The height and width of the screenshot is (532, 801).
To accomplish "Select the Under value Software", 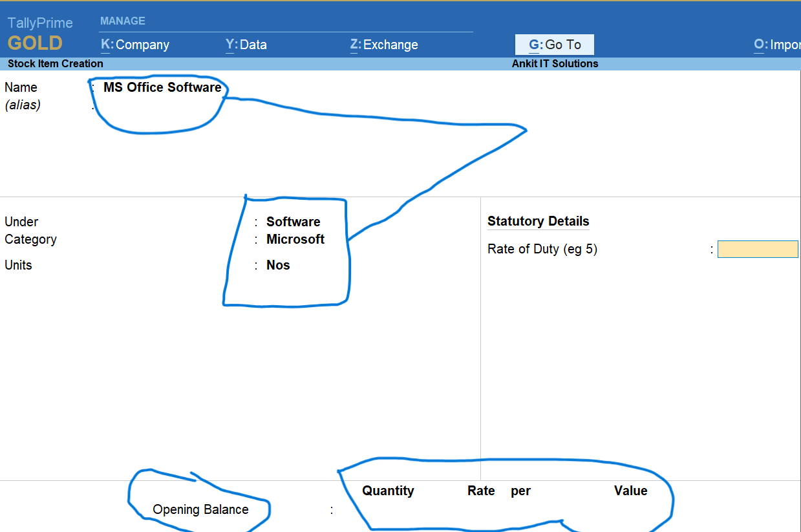I will (x=294, y=222).
